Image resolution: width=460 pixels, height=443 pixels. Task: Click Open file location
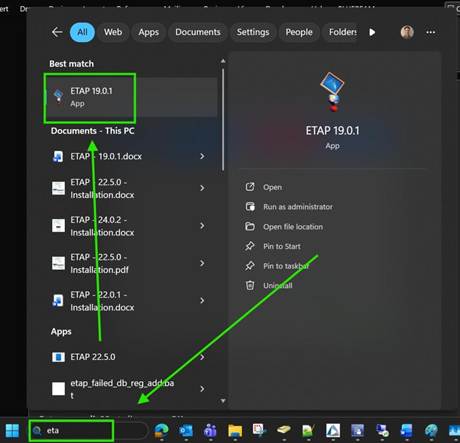tap(293, 227)
